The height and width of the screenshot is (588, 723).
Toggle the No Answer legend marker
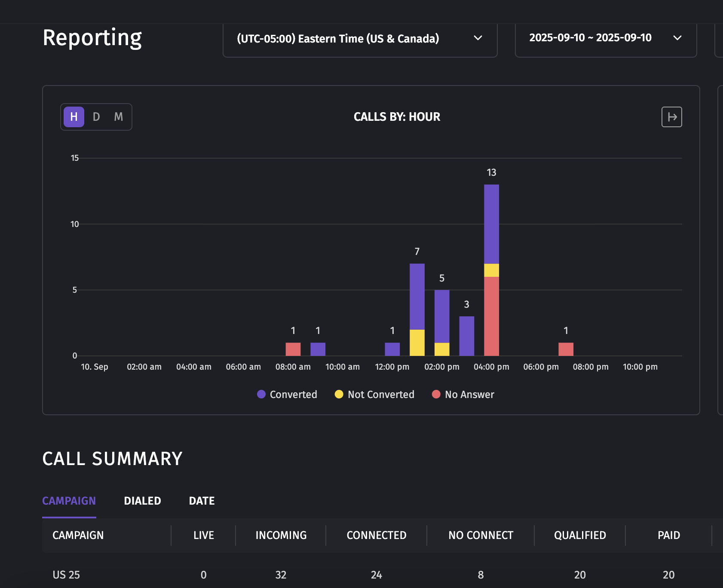[436, 394]
